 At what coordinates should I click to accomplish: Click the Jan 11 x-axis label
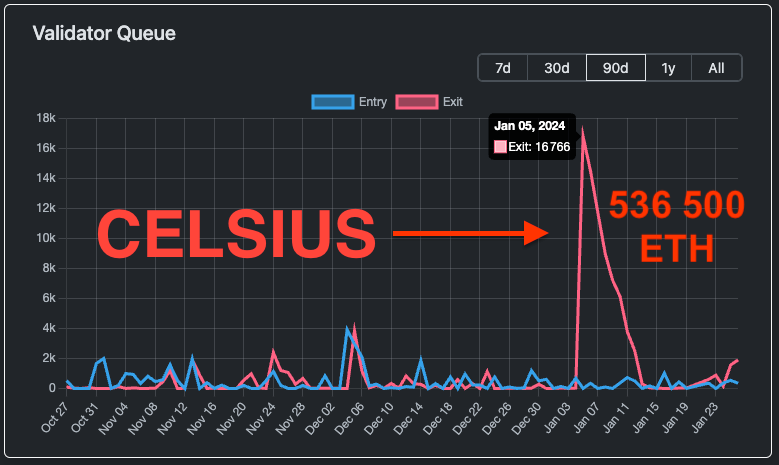616,417
